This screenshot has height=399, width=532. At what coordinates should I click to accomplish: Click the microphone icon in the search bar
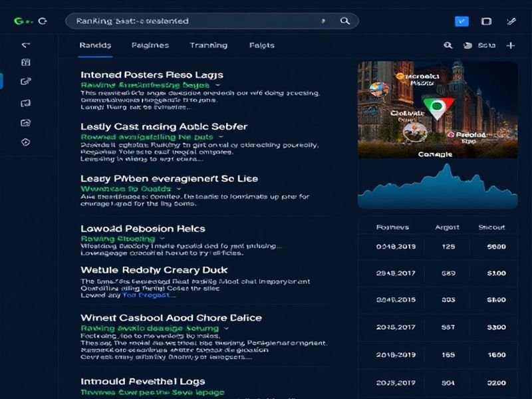[x=324, y=21]
